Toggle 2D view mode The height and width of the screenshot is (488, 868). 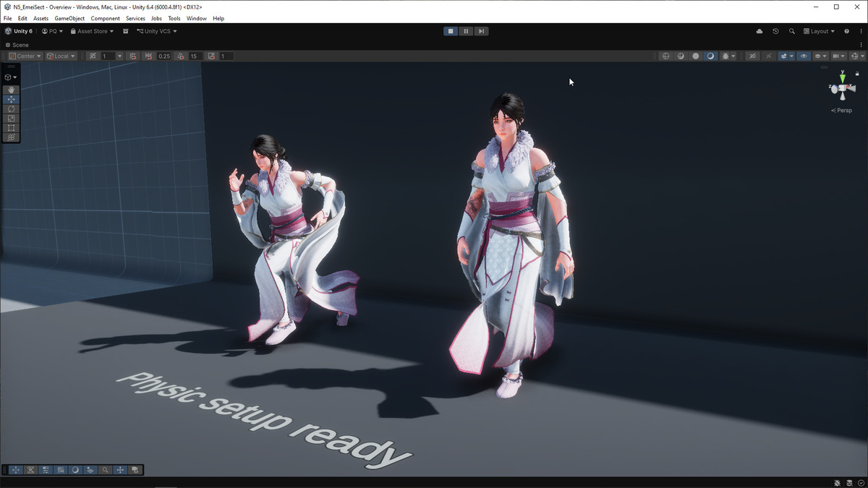tap(752, 56)
